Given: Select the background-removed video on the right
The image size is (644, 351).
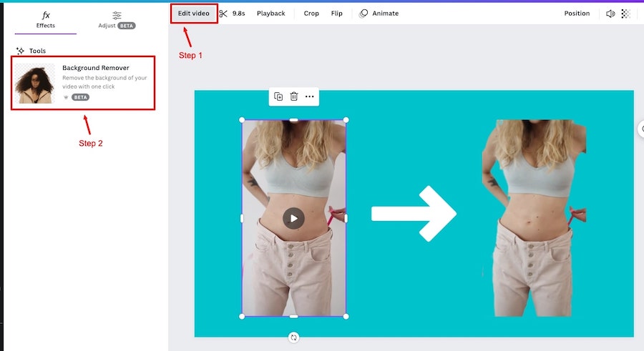Looking at the screenshot, I should point(534,218).
